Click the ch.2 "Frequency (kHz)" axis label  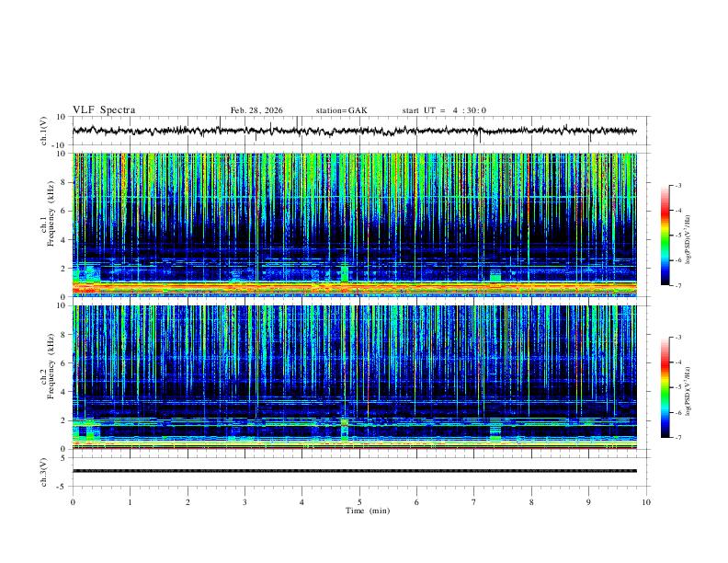(x=51, y=366)
